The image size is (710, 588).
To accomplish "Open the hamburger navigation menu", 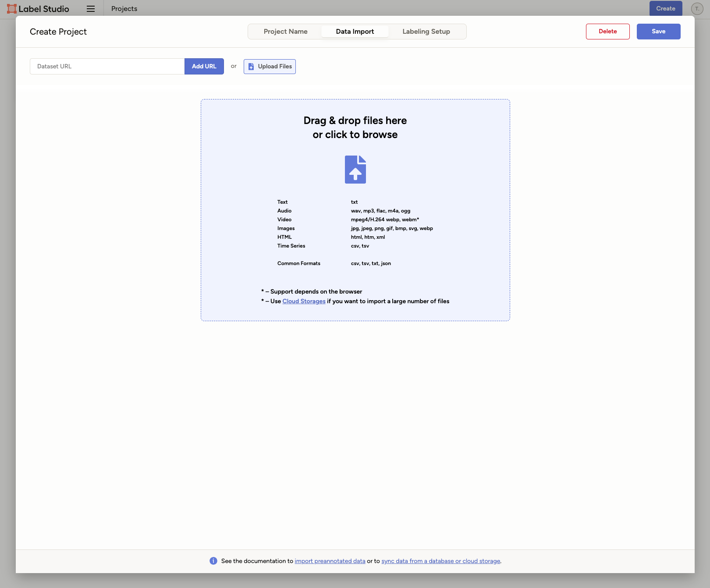I will click(91, 9).
